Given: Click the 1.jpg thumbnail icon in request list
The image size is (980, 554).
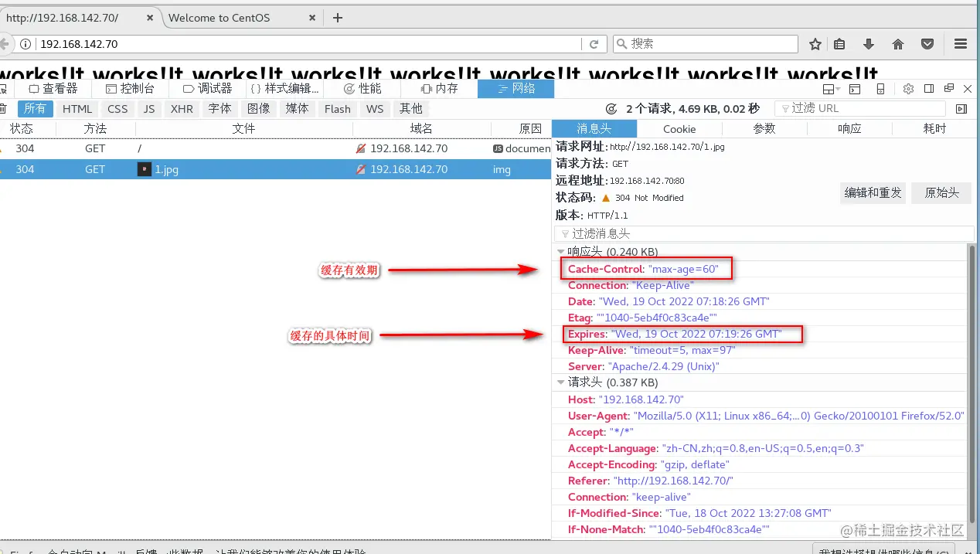Looking at the screenshot, I should pos(145,169).
